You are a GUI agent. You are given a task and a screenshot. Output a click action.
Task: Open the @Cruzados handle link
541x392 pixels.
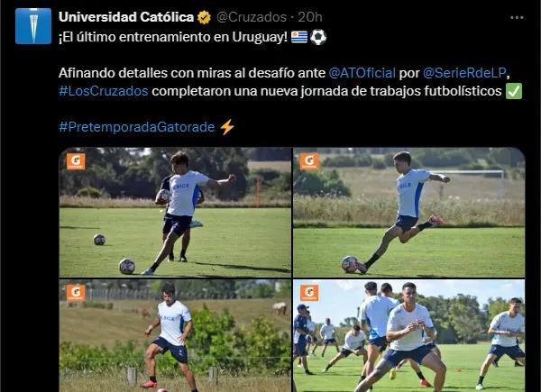(252, 17)
